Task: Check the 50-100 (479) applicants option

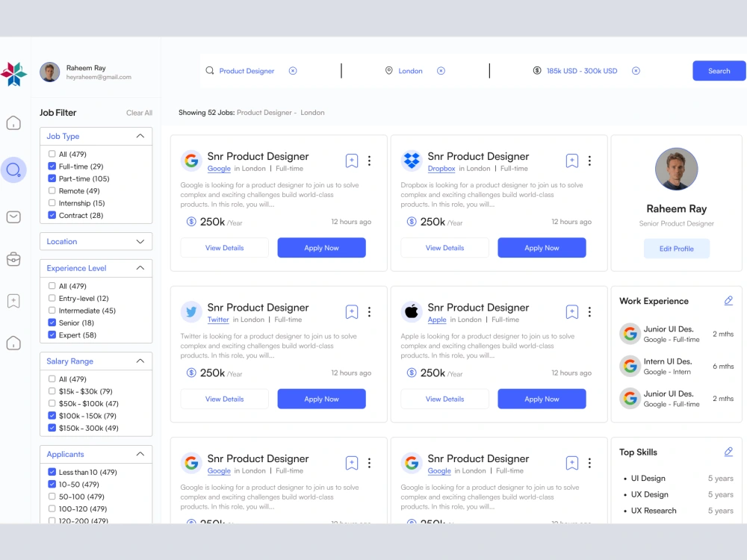Action: 52,497
